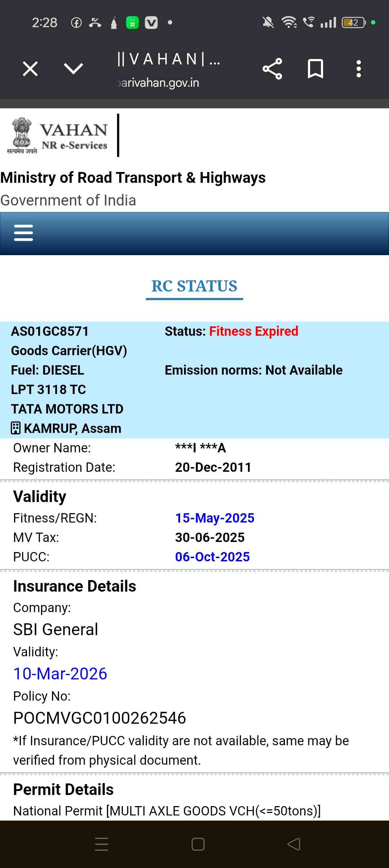Tap the PUCC date 06-Oct-2025
The height and width of the screenshot is (868, 389).
pyautogui.click(x=212, y=557)
